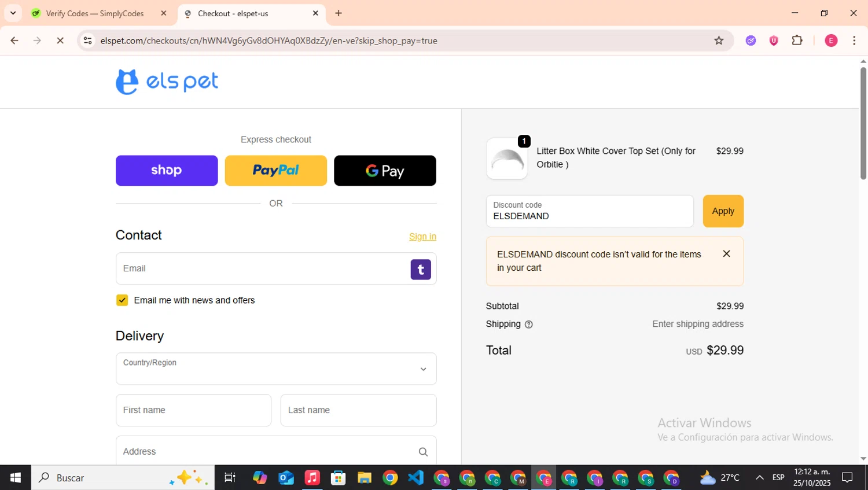This screenshot has height=490, width=868.
Task: Go back to the previous page
Action: point(14,40)
